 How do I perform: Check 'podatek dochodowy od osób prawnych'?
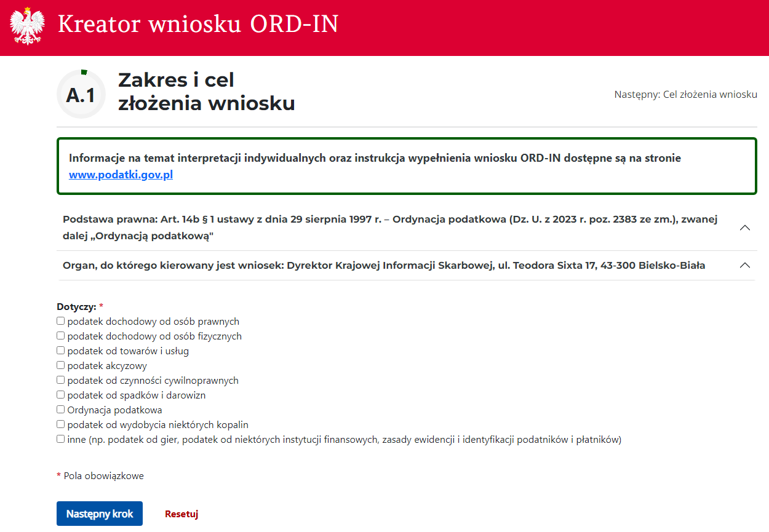(x=60, y=321)
